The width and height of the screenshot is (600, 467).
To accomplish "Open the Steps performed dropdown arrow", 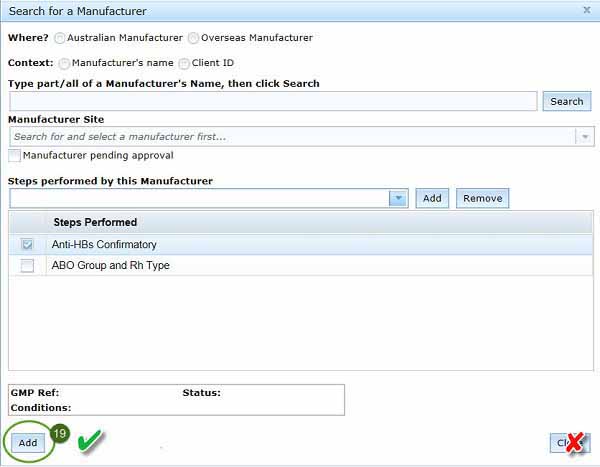I will 399,198.
